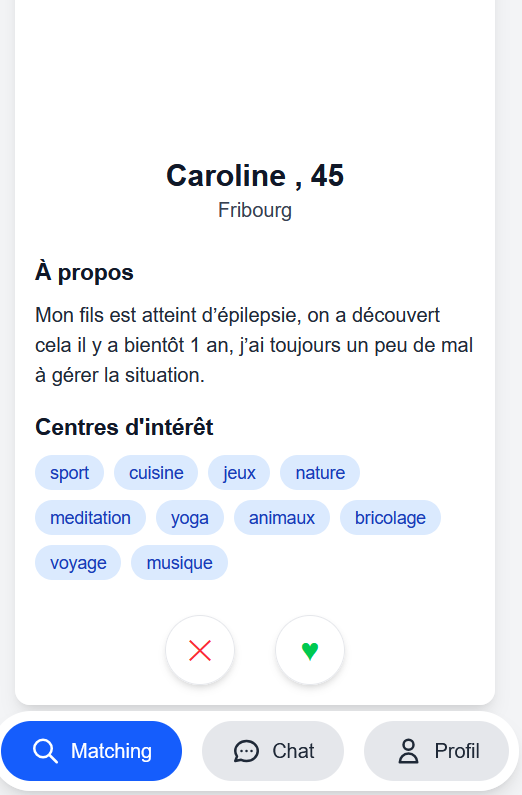Tap the nature interest tag
This screenshot has width=522, height=795.
pos(320,473)
